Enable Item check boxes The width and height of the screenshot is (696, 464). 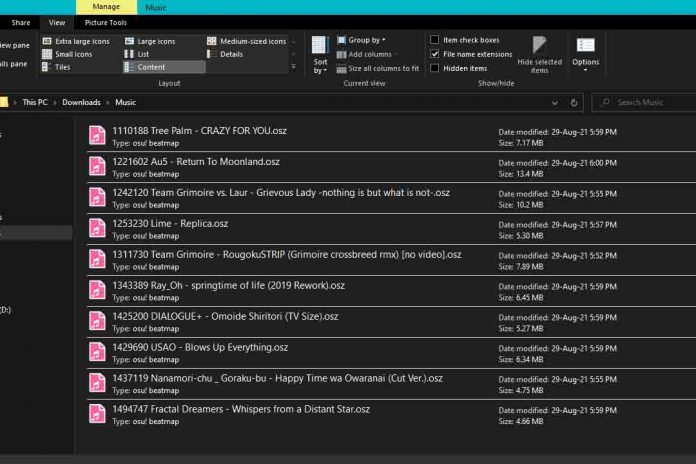[x=435, y=40]
